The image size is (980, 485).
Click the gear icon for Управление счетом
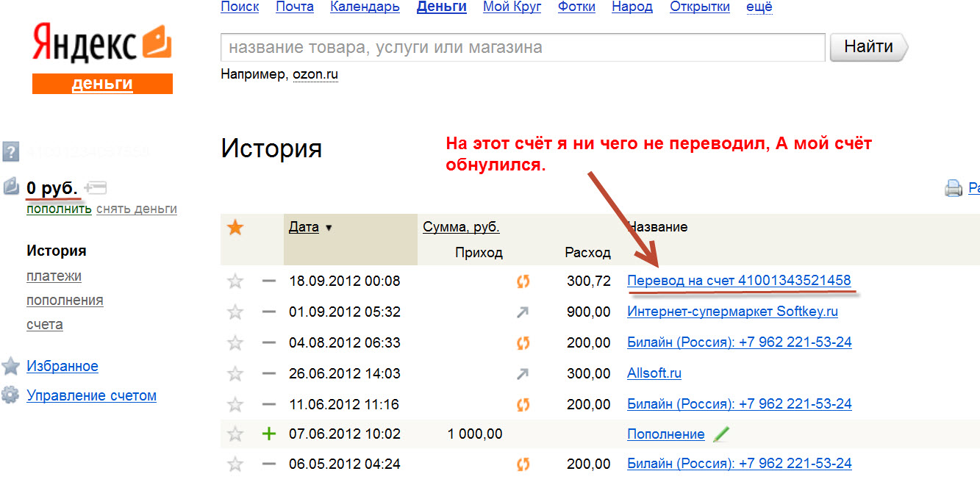(x=10, y=395)
